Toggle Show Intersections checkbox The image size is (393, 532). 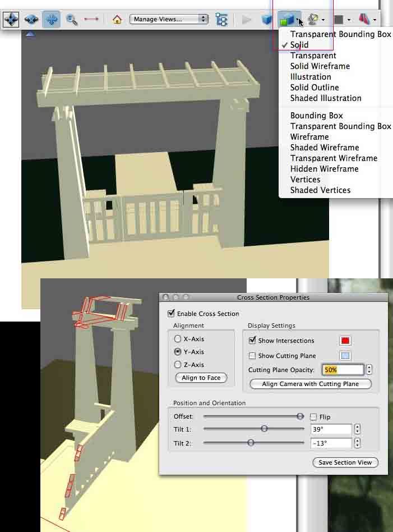(x=252, y=340)
